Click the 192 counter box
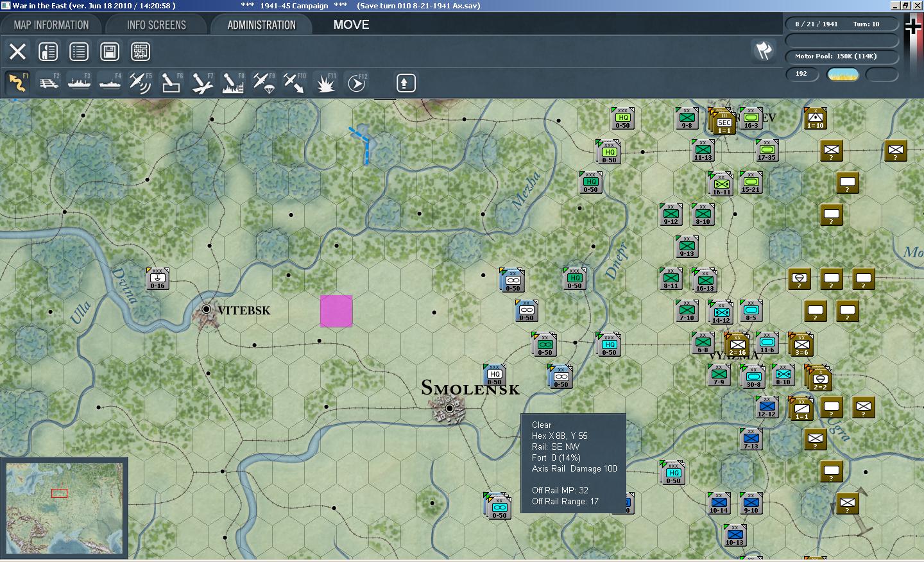 coord(803,74)
